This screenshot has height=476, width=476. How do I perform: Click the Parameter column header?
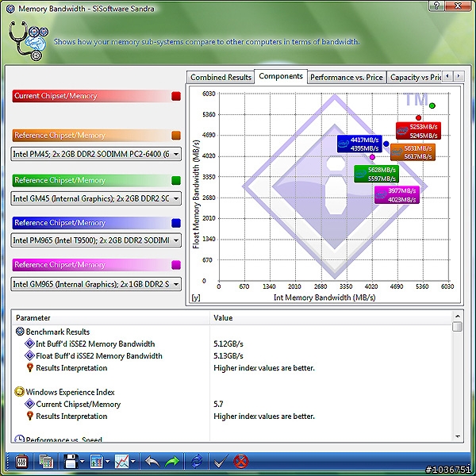coord(111,318)
